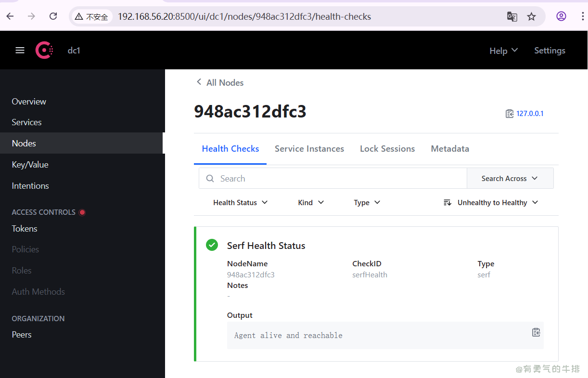Click the browser reload icon
The height and width of the screenshot is (378, 588).
[53, 16]
